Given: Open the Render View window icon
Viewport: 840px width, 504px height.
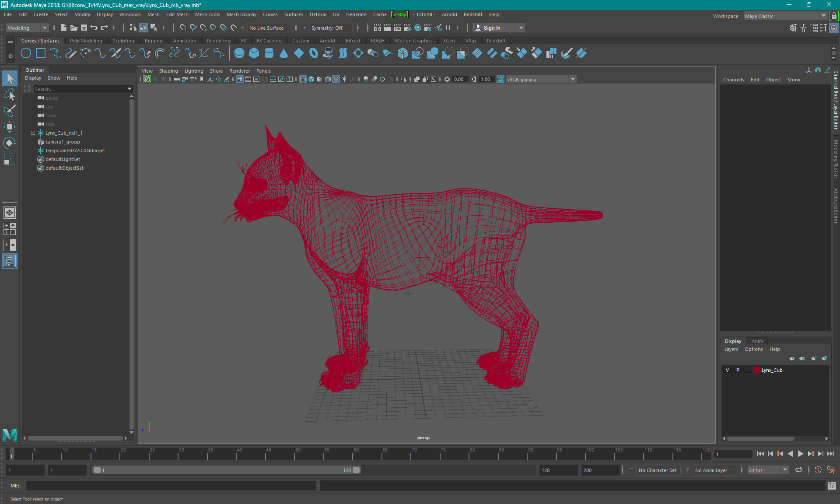Looking at the screenshot, I should (378, 28).
